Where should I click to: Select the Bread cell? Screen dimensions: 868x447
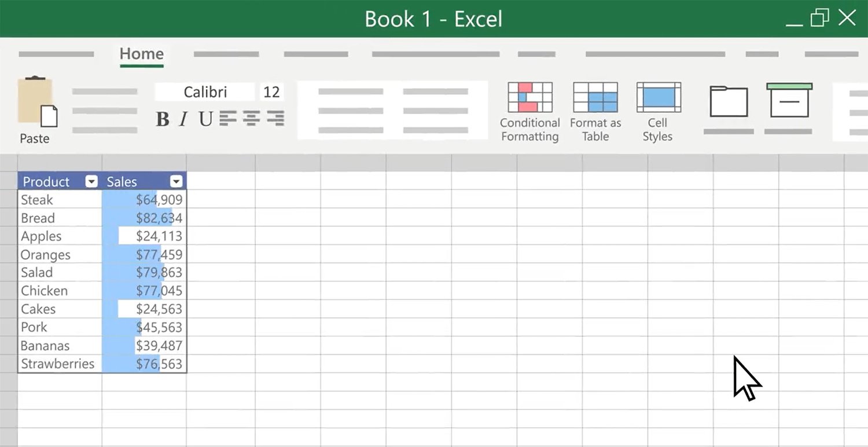pyautogui.click(x=60, y=218)
